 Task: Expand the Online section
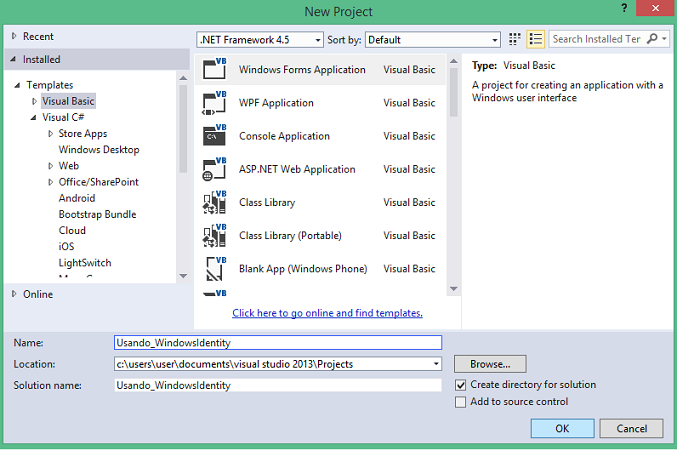pos(14,294)
